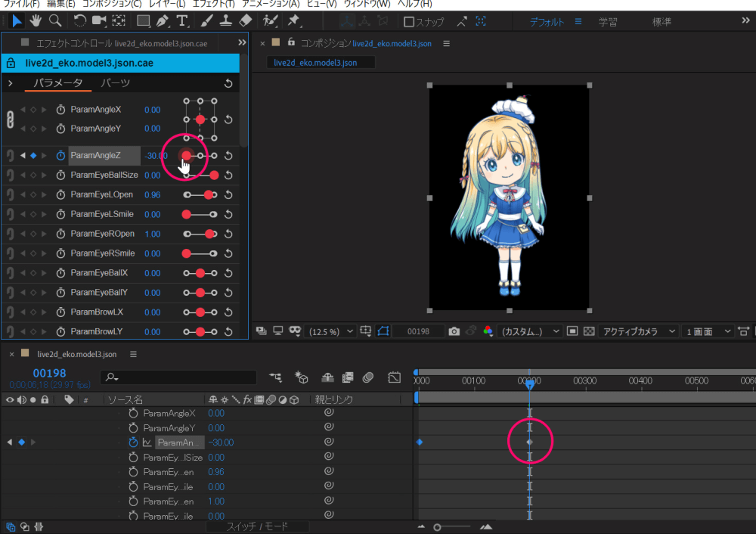Select the Pen tool
756x534 pixels.
[163, 20]
